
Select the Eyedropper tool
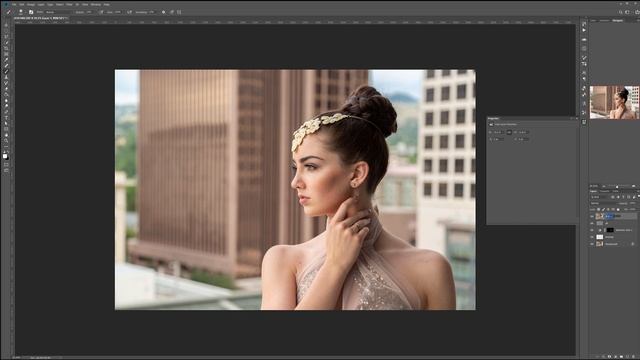pyautogui.click(x=6, y=60)
